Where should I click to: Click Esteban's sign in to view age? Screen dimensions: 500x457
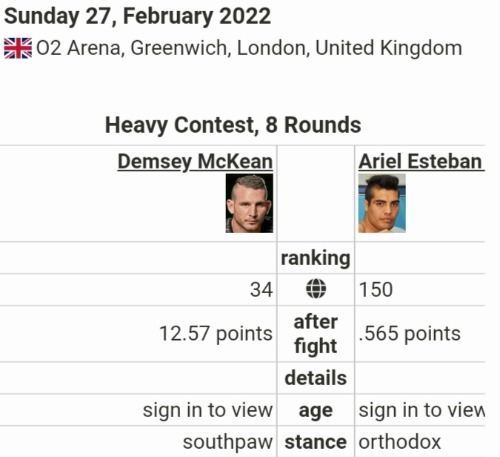[x=421, y=410]
